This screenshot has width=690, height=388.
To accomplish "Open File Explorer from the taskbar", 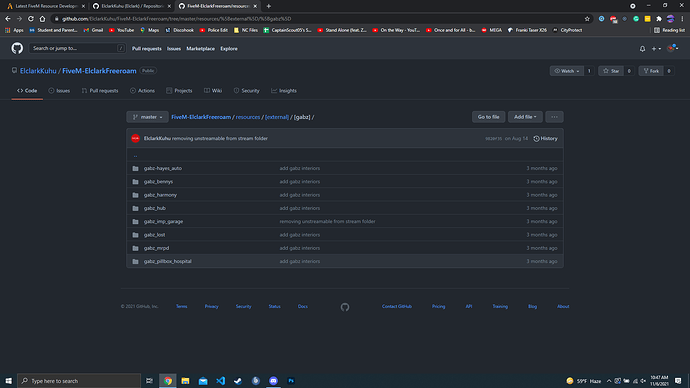I will [185, 381].
